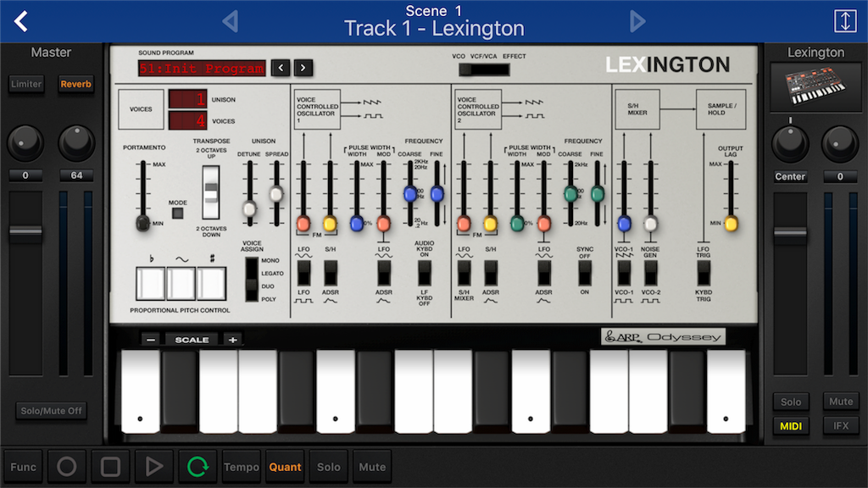Screen dimensions: 868x488
Task: Toggle the VCO2 Sync on/off switch
Action: point(585,273)
